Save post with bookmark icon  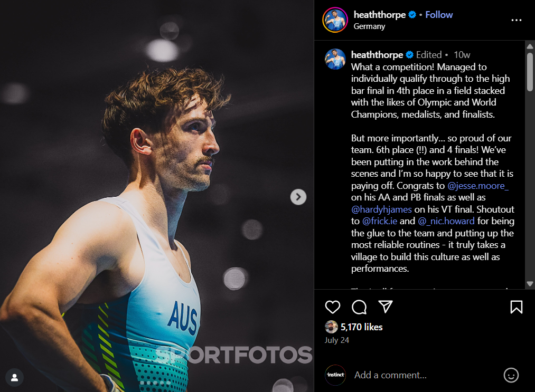coord(516,307)
